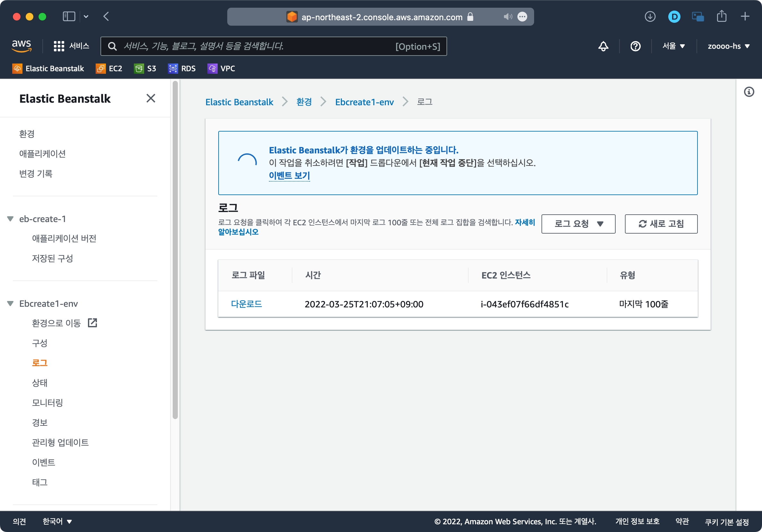Open the services grid menu
Image resolution: width=762 pixels, height=532 pixels.
click(59, 46)
